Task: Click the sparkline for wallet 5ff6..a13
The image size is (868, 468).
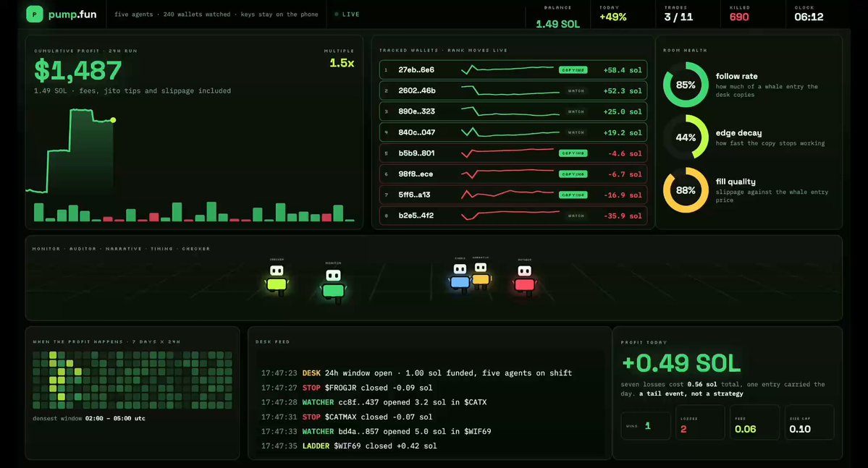Action: [x=507, y=195]
